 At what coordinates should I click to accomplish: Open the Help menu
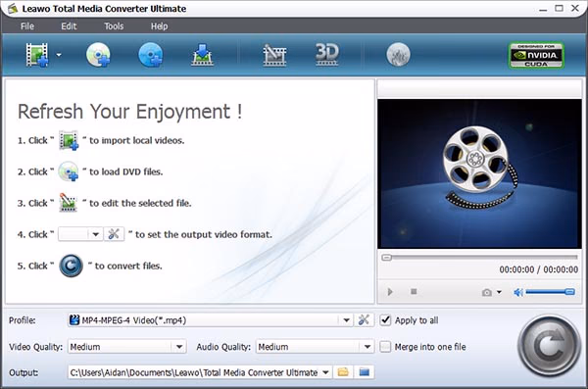pyautogui.click(x=159, y=26)
